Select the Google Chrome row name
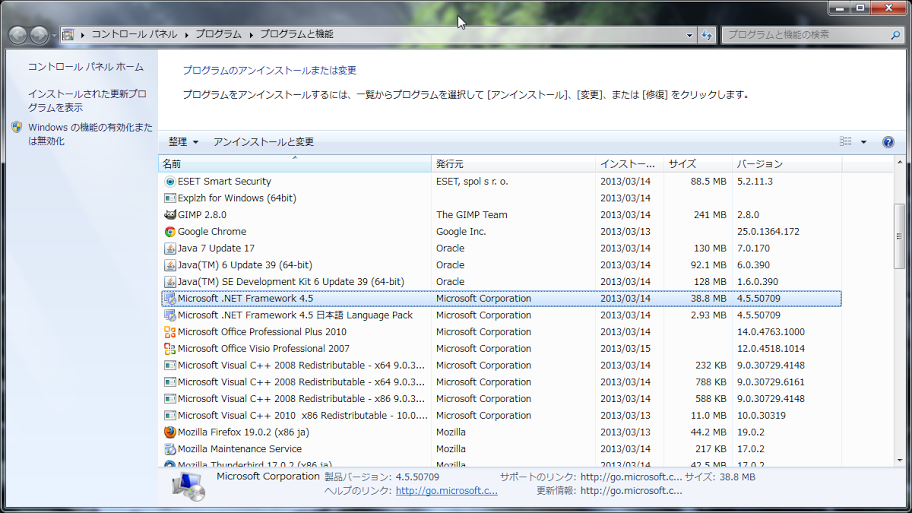912x513 pixels. [x=212, y=231]
